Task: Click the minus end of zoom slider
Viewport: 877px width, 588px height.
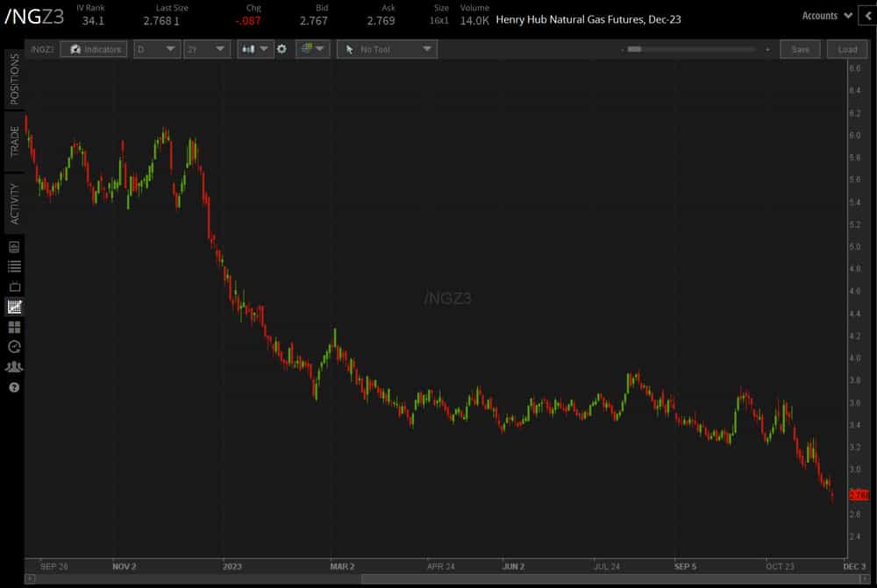Action: 622,50
